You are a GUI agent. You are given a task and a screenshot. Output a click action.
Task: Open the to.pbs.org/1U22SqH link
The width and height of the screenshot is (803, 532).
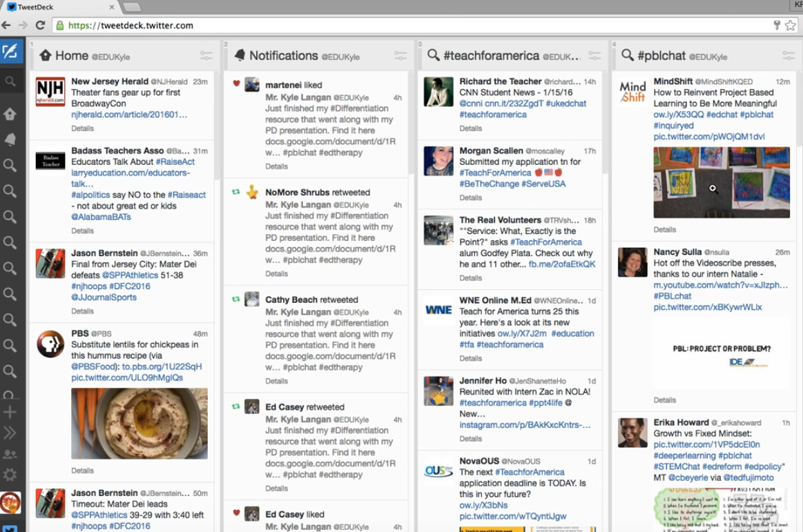(x=162, y=366)
